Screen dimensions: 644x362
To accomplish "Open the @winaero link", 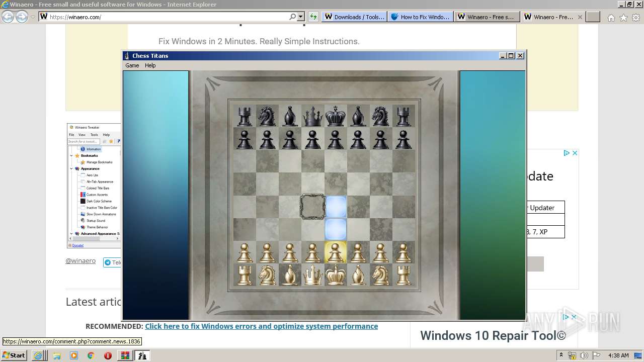I will pyautogui.click(x=80, y=261).
